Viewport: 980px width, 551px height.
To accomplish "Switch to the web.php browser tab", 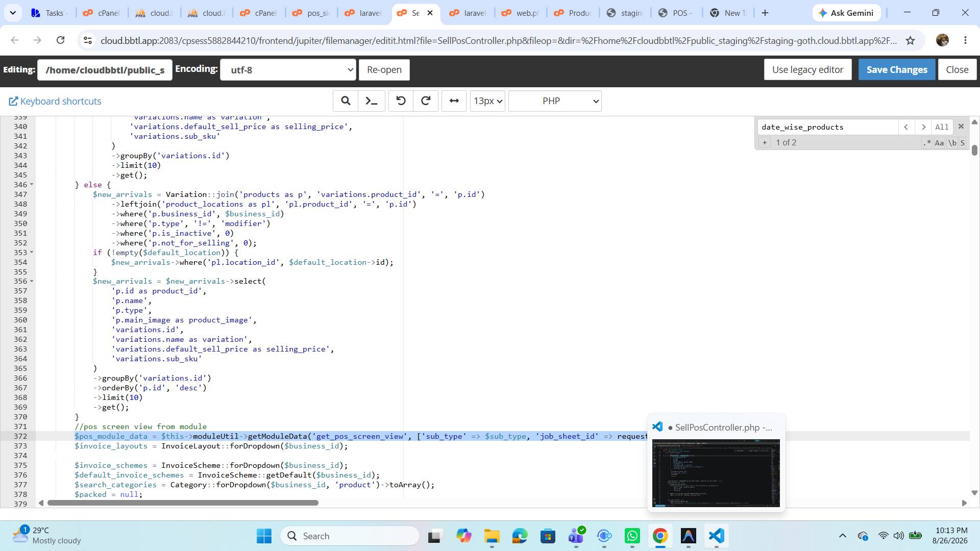I will pyautogui.click(x=521, y=13).
